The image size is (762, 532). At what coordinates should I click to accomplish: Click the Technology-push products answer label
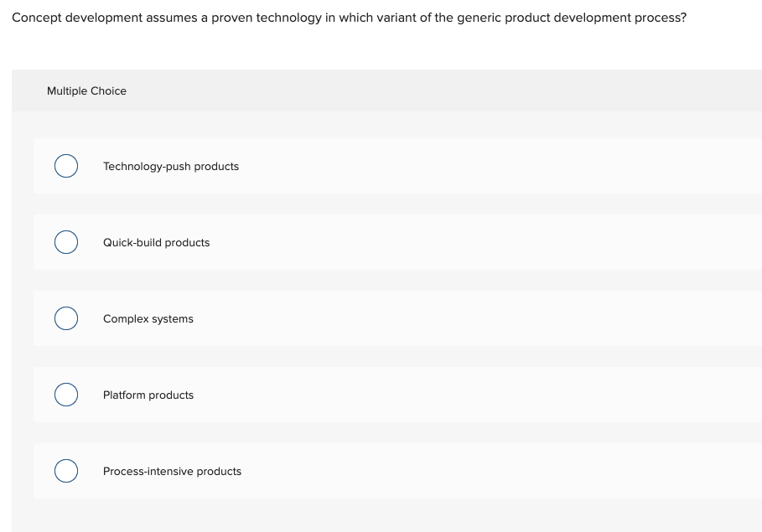[170, 166]
